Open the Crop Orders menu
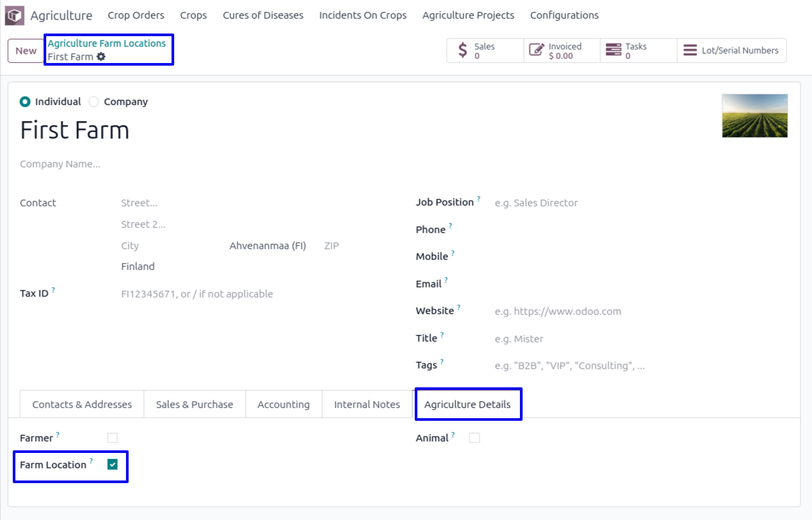This screenshot has height=520, width=812. pyautogui.click(x=136, y=15)
